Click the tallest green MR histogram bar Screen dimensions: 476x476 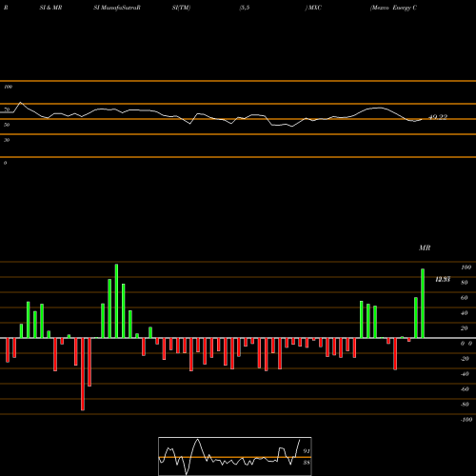click(x=116, y=301)
